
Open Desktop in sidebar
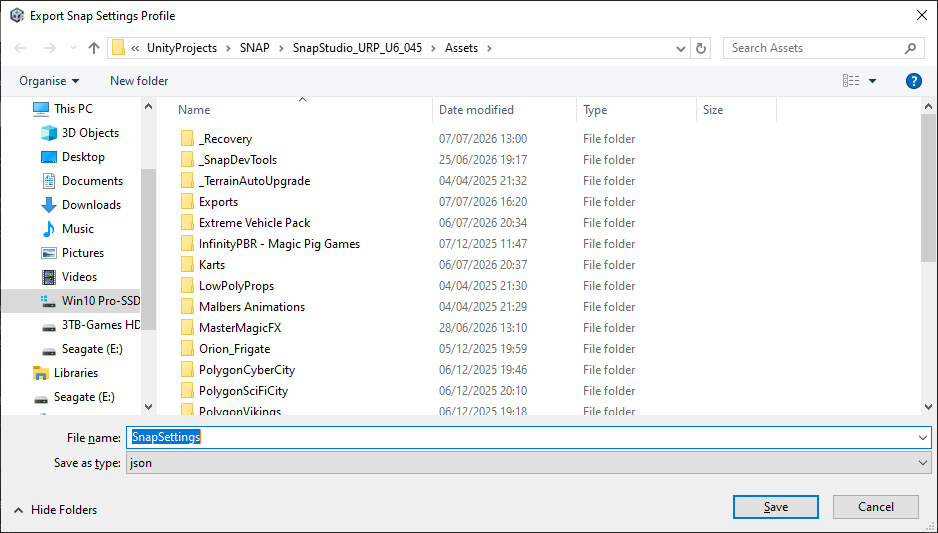coord(72,157)
